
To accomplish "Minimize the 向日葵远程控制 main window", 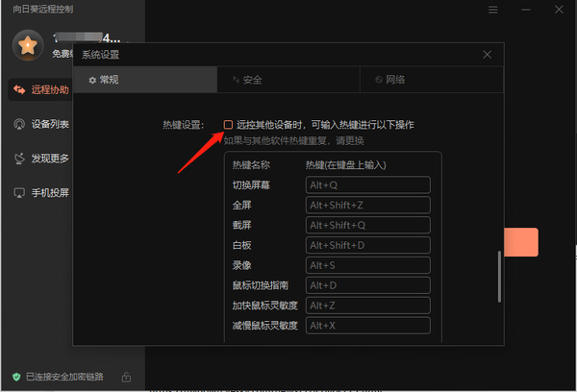I will pos(526,10).
